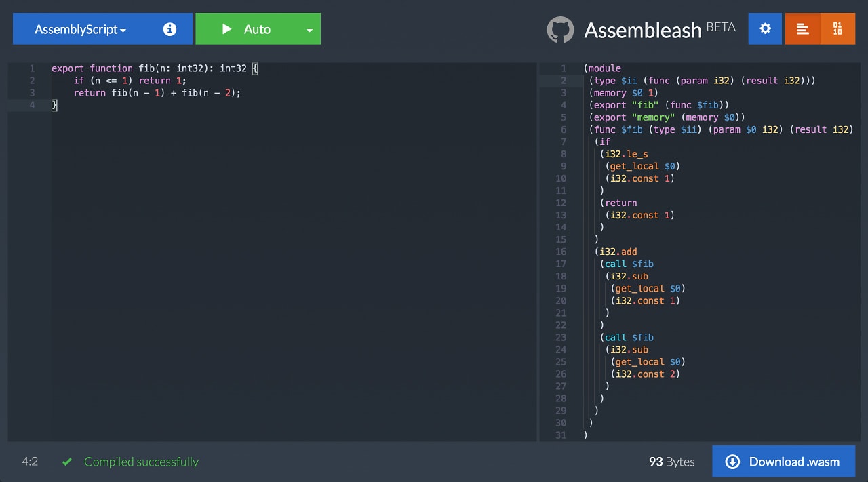Click the Assembleash BETA title

pos(643,30)
